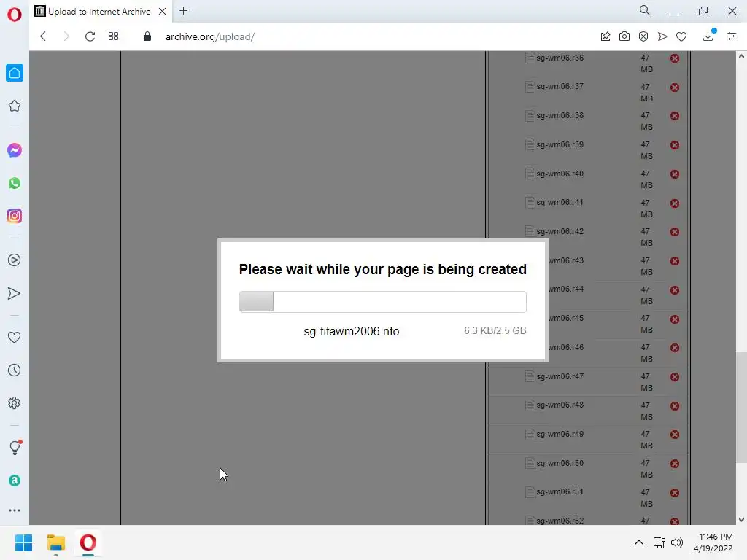Open File Explorer from the taskbar
The height and width of the screenshot is (560, 747).
click(55, 542)
